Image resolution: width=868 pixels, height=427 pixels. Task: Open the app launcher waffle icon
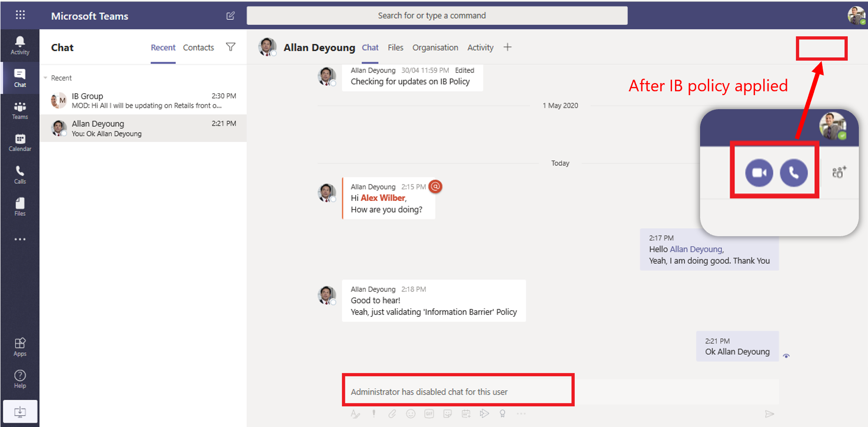[20, 15]
